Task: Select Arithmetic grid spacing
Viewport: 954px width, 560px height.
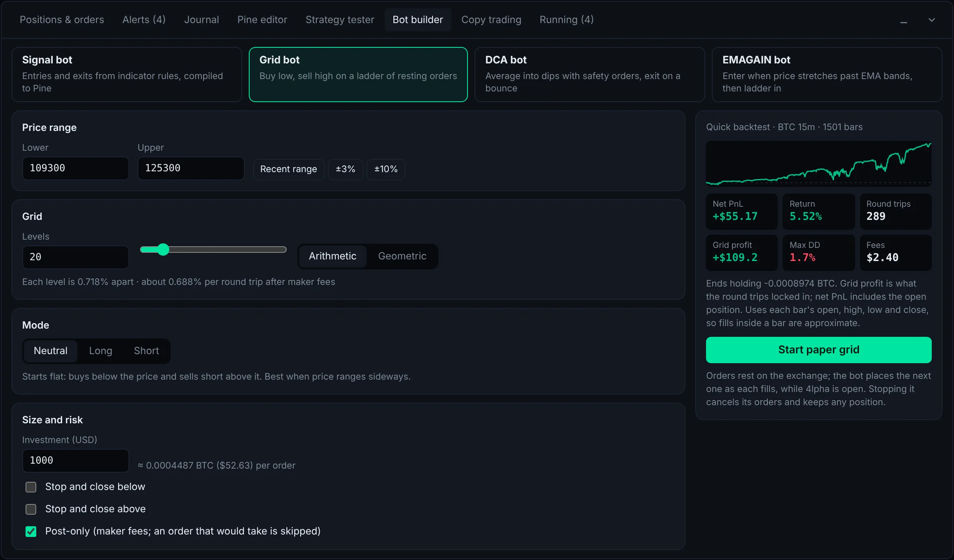Action: coord(332,256)
